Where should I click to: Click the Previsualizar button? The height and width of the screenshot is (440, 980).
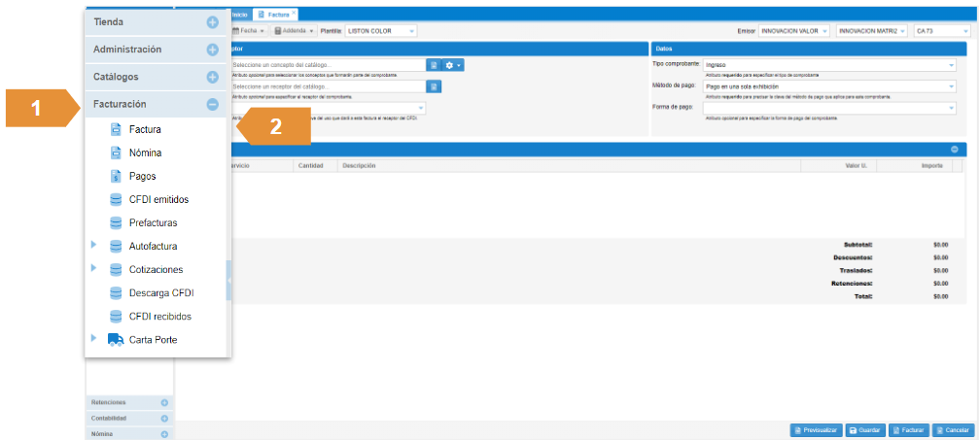[815, 429]
